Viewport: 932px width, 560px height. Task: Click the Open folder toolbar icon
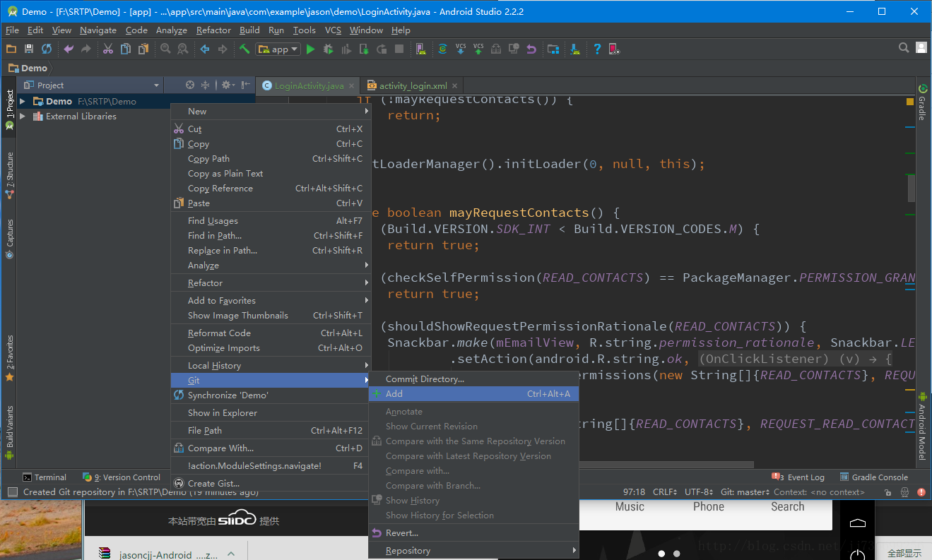(x=11, y=49)
